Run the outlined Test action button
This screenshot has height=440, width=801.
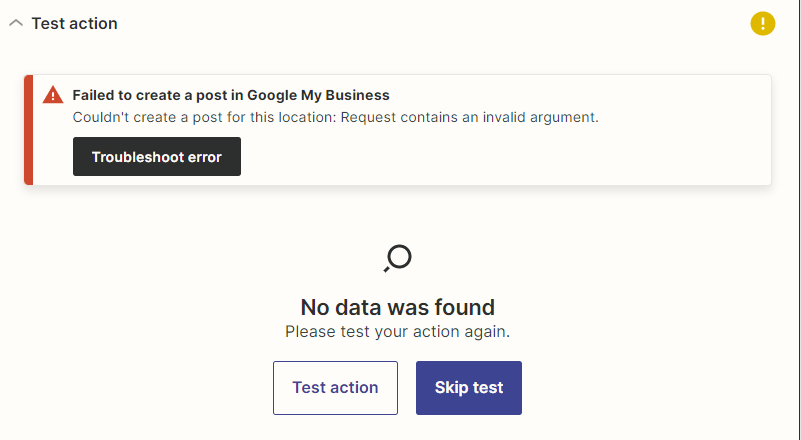(335, 388)
